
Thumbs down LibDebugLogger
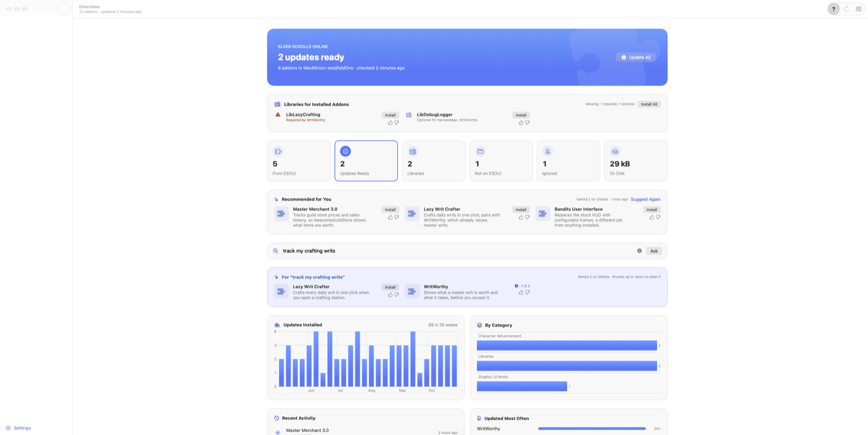pyautogui.click(x=527, y=123)
